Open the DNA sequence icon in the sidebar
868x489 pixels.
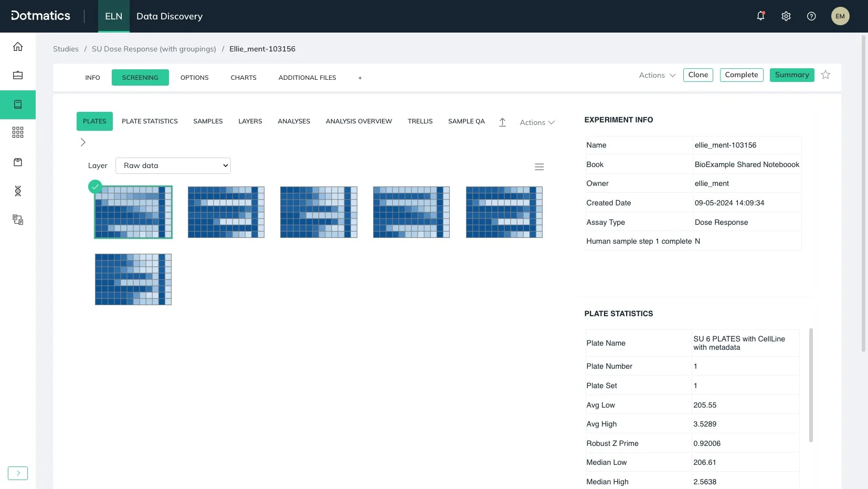click(x=18, y=191)
